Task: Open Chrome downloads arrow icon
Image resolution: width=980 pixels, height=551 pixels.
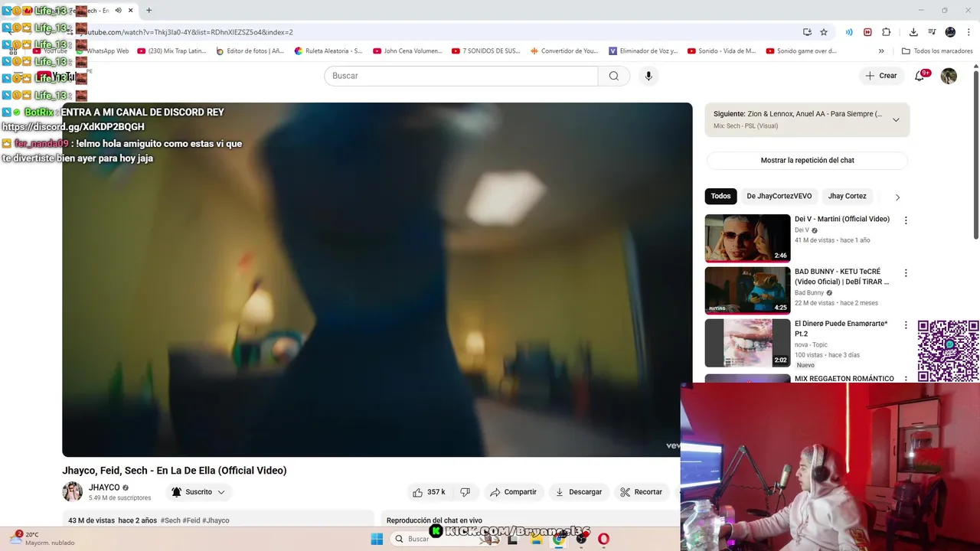Action: (913, 32)
